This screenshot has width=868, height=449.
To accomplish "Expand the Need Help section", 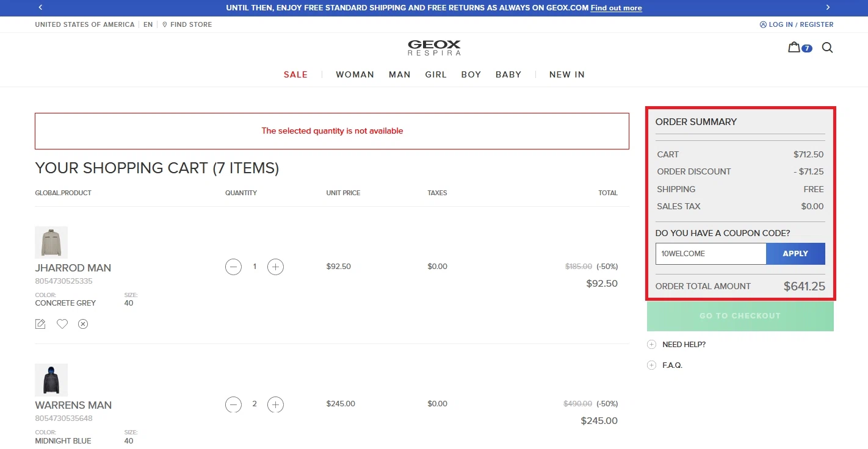I will point(676,345).
